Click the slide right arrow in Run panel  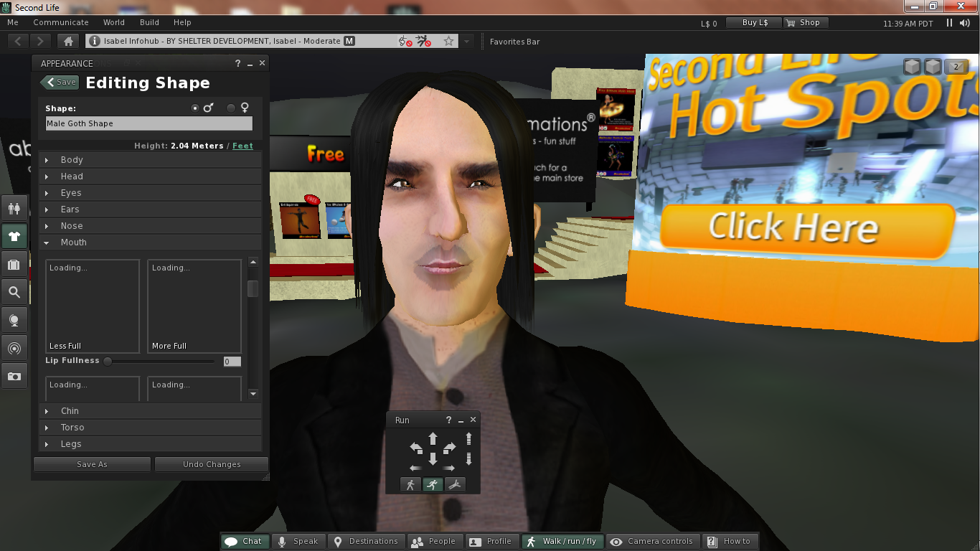point(450,468)
